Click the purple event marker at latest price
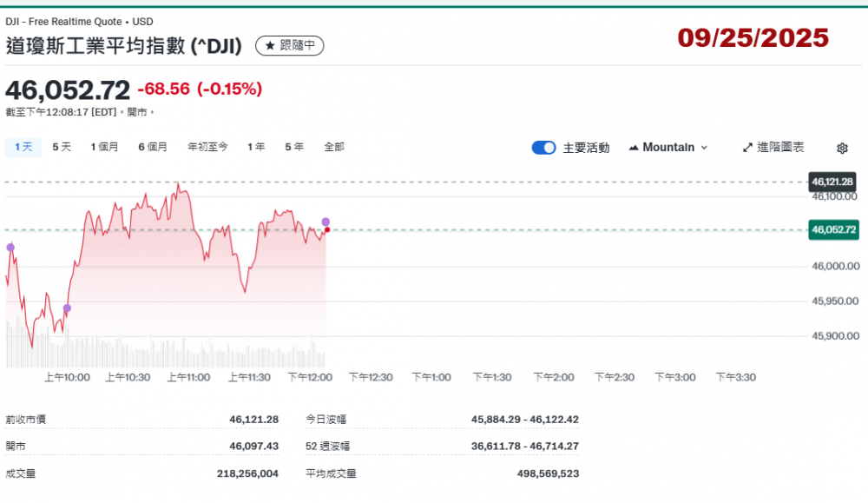Image resolution: width=868 pixels, height=503 pixels. pos(325,222)
